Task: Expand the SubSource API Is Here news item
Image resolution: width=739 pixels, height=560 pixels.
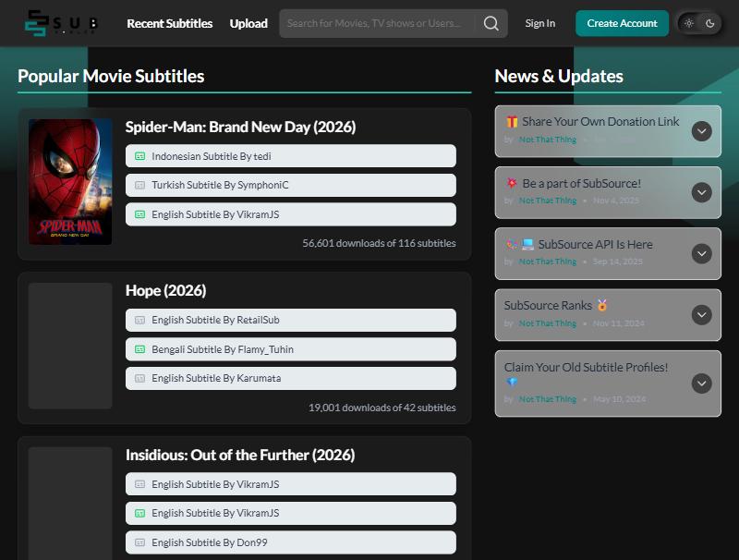Action: [x=701, y=253]
